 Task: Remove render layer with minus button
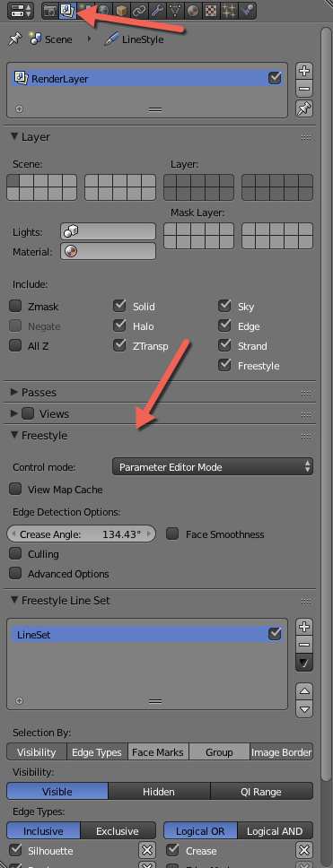pyautogui.click(x=304, y=88)
